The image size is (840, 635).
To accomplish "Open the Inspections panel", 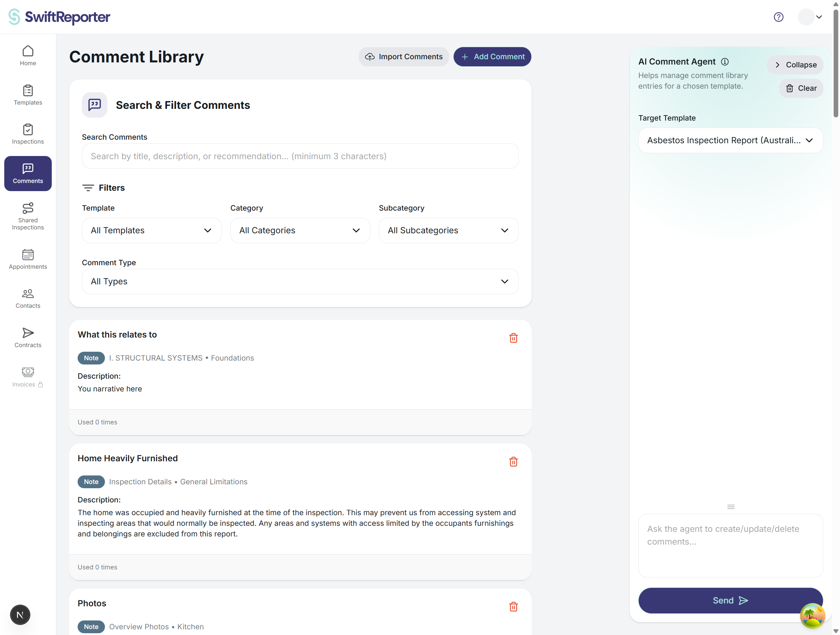I will tap(27, 134).
